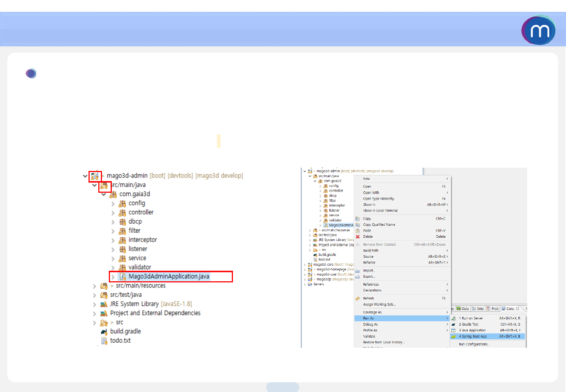This screenshot has width=566, height=392.
Task: Choose Assign Working Sets... in the context menu
Action: point(402,305)
